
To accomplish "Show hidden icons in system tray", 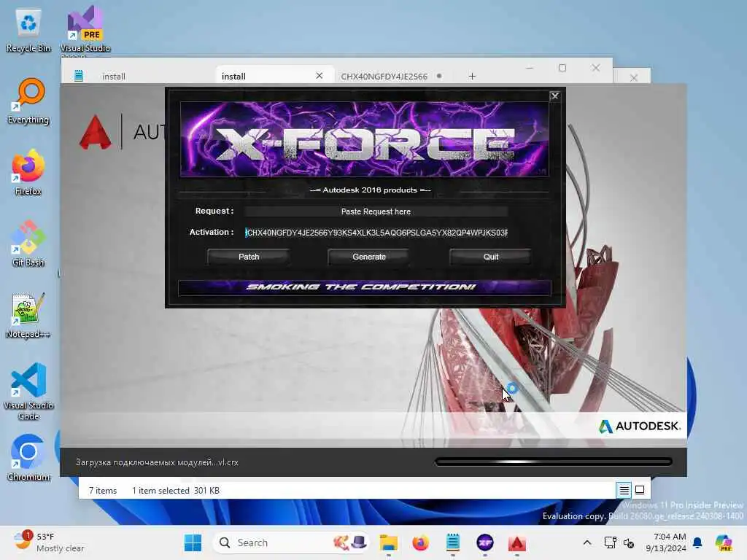I will click(x=587, y=542).
